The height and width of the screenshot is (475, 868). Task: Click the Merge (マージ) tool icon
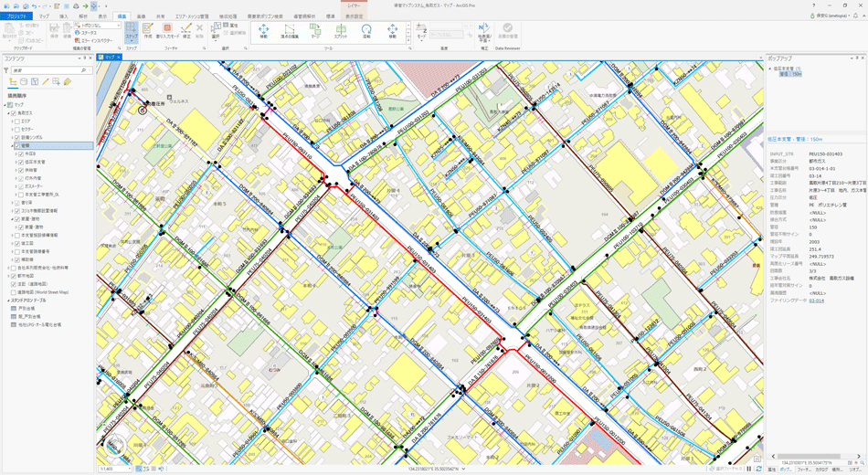[x=314, y=31]
